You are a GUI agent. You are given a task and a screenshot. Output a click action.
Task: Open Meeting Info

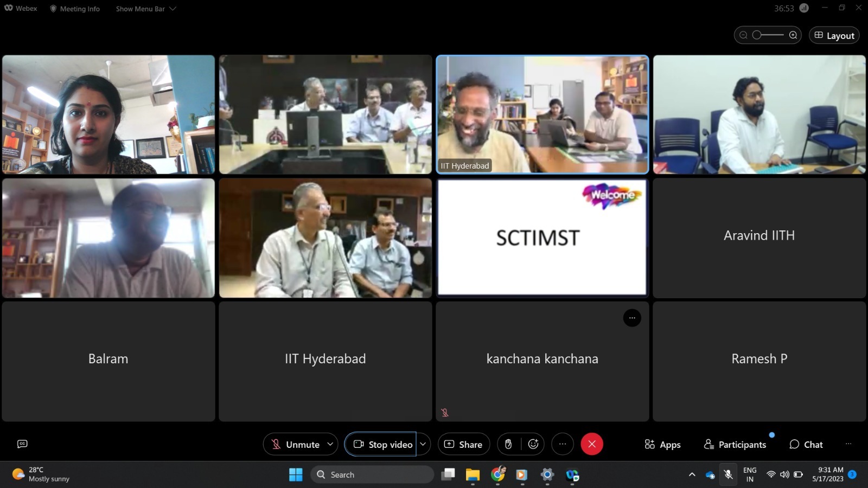(75, 9)
